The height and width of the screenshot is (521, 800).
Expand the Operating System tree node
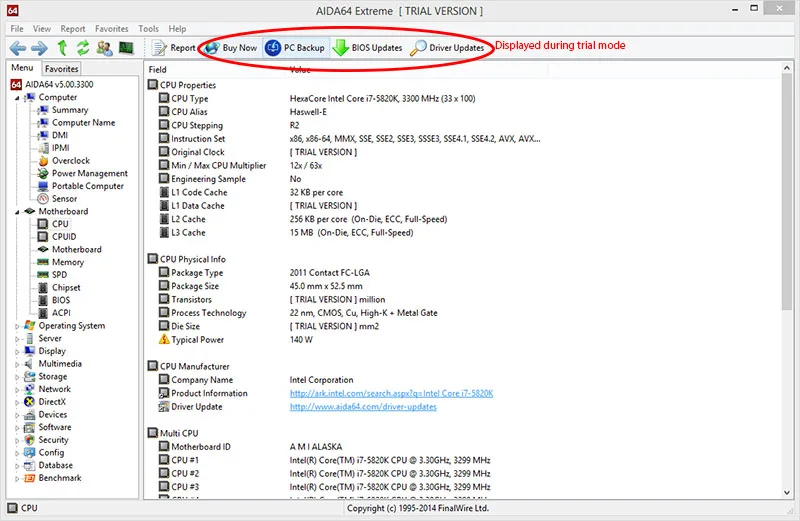(17, 326)
